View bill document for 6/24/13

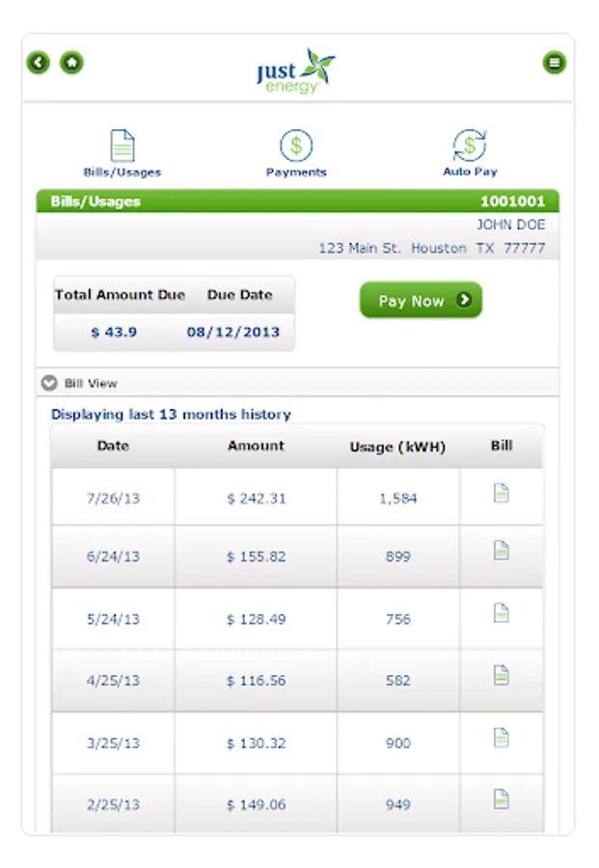coord(501,550)
